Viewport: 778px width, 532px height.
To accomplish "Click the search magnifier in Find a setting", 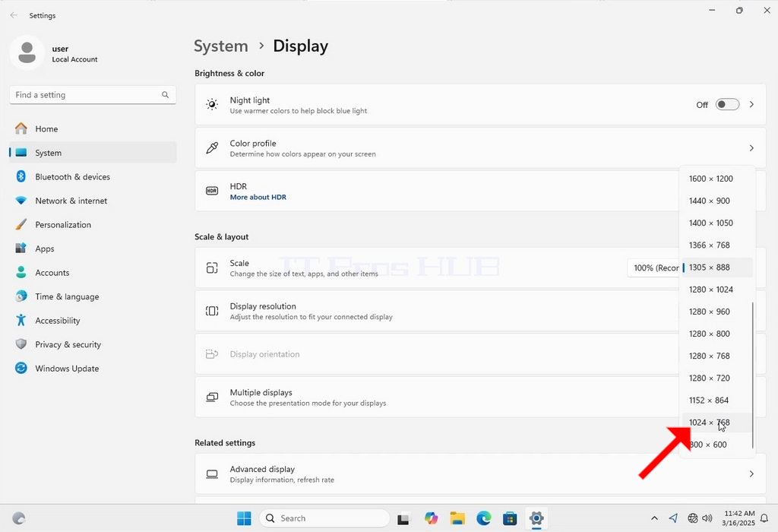I will coord(165,95).
